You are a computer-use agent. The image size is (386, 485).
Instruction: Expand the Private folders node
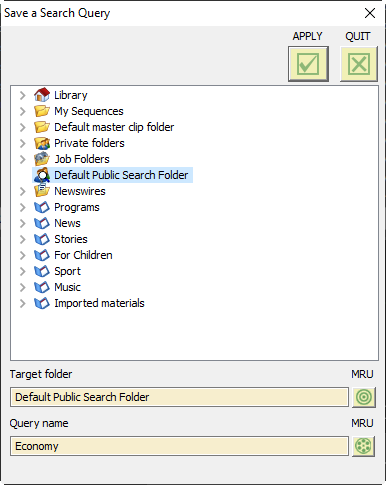click(x=22, y=143)
